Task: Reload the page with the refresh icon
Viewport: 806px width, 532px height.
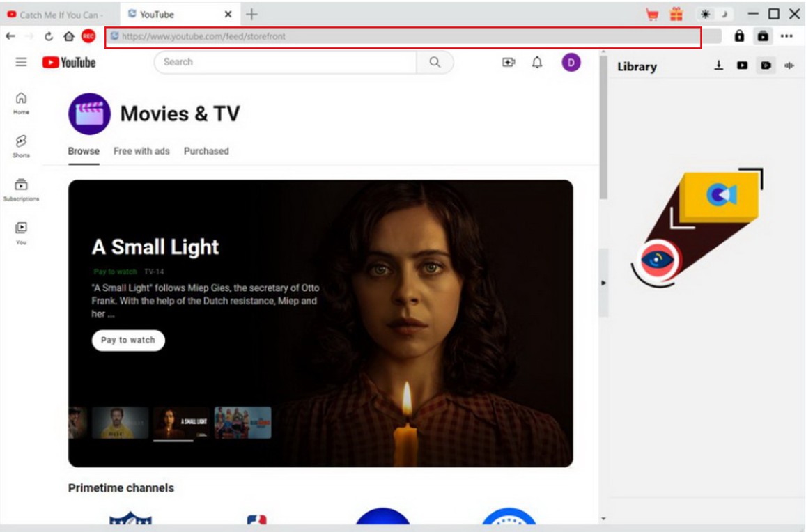Action: coord(48,36)
